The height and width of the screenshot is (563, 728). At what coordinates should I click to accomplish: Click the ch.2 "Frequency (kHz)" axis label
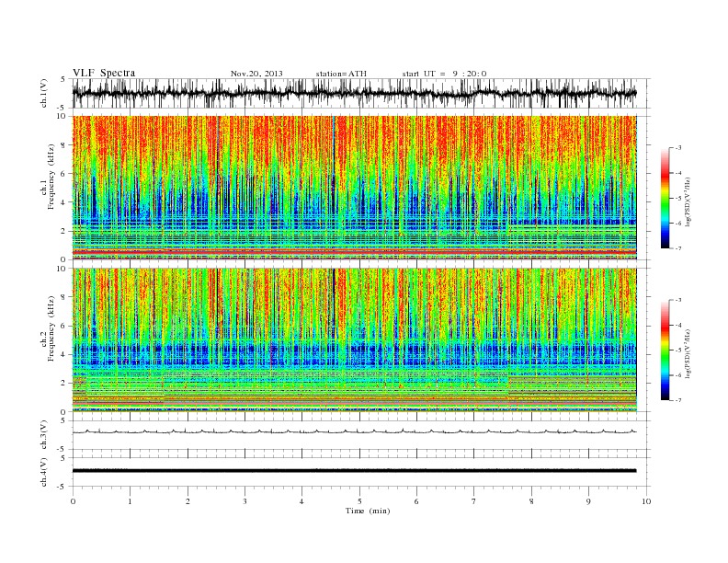pos(51,329)
